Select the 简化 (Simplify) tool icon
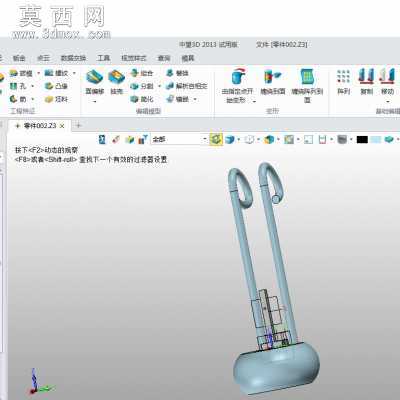This screenshot has height=400, width=400. pyautogui.click(x=135, y=99)
